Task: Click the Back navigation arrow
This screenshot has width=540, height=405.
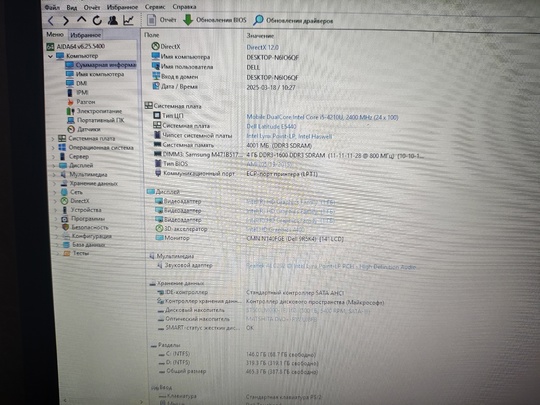Action: (51, 21)
